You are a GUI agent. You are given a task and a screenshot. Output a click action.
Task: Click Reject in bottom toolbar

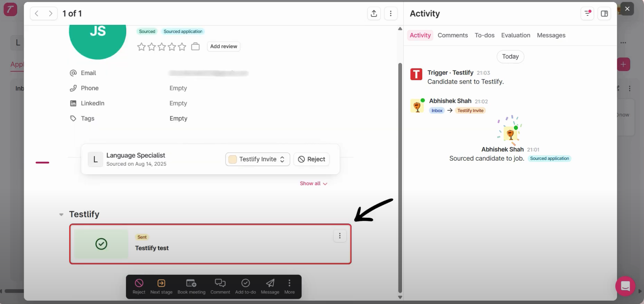click(x=139, y=286)
